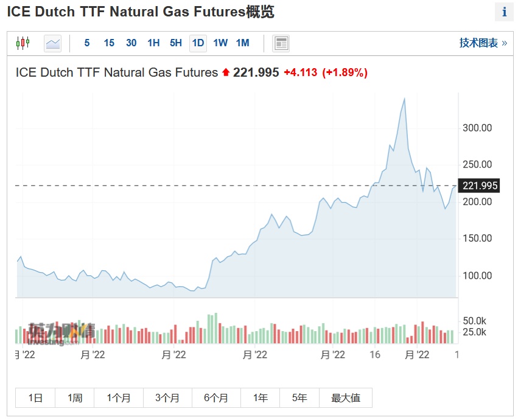Viewport: 518px width, 420px height.
Task: Select the 5-minute interval
Action: coord(87,43)
